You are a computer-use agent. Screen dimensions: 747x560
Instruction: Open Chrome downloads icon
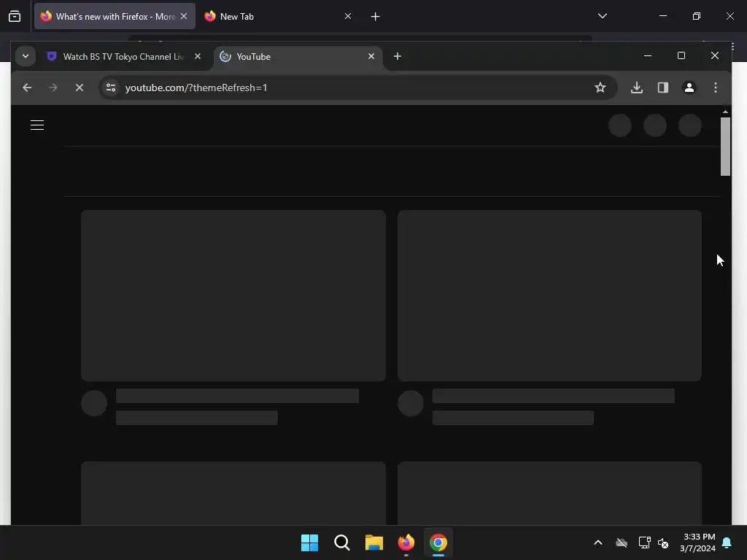click(637, 87)
